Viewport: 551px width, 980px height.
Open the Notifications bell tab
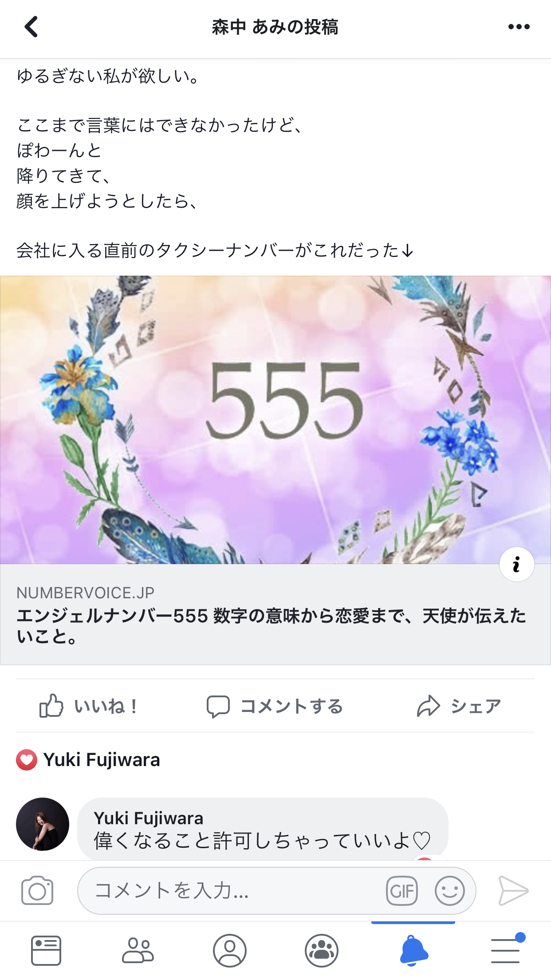(413, 950)
